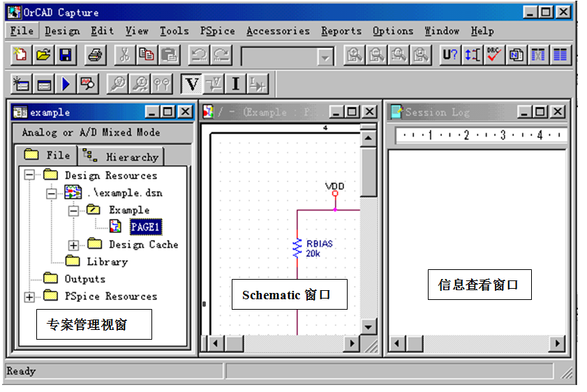Maximize the Session Log window
The width and height of the screenshot is (587, 392).
click(x=540, y=112)
